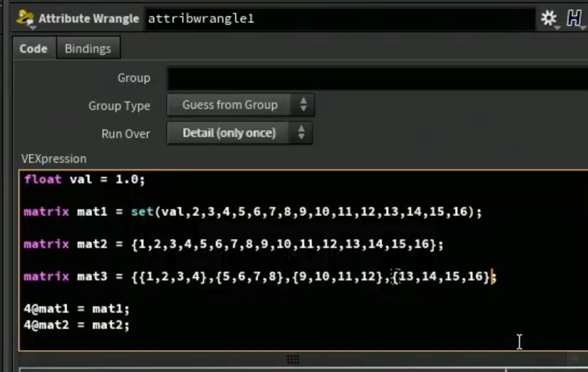Place cursor on float val line
The height and width of the screenshot is (372, 588).
coord(84,180)
